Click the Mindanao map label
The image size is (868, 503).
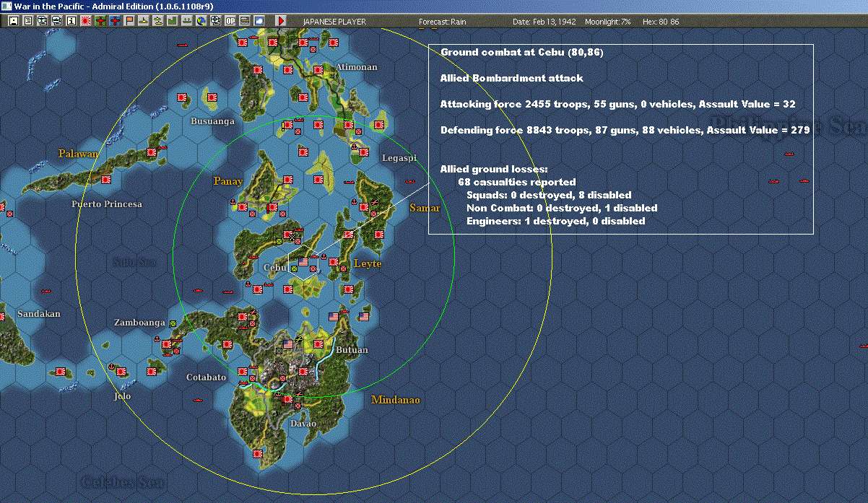coord(396,400)
